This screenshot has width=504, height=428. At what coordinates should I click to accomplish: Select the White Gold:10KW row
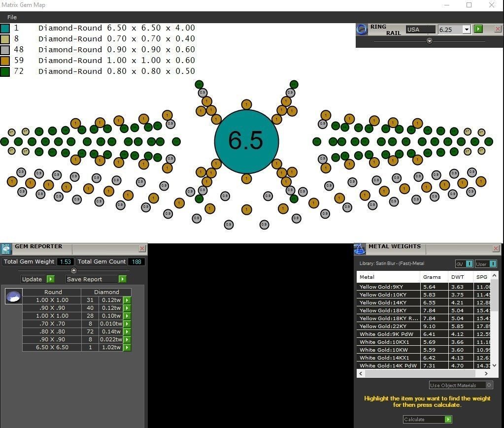tap(424, 350)
